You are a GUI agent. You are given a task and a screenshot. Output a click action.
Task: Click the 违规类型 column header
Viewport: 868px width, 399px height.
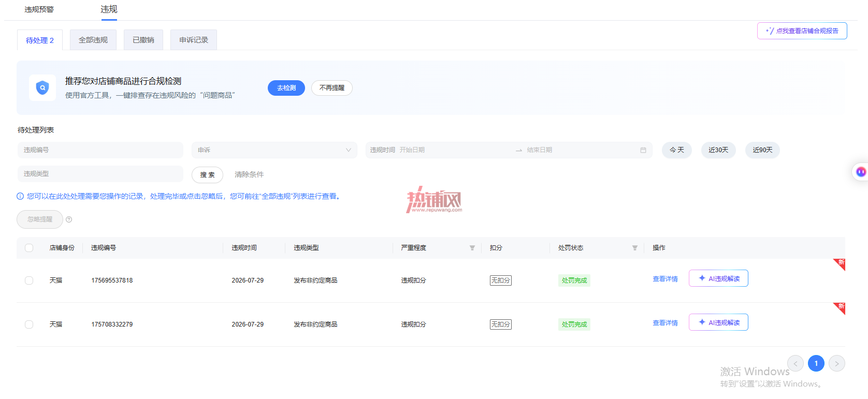tap(306, 248)
